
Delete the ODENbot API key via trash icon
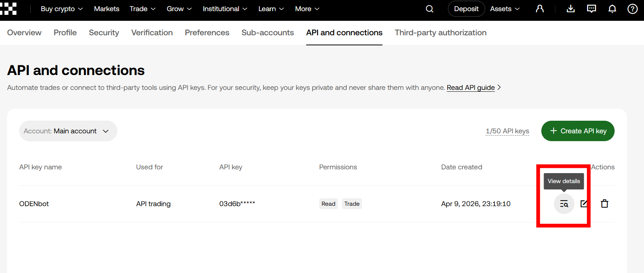coord(605,204)
